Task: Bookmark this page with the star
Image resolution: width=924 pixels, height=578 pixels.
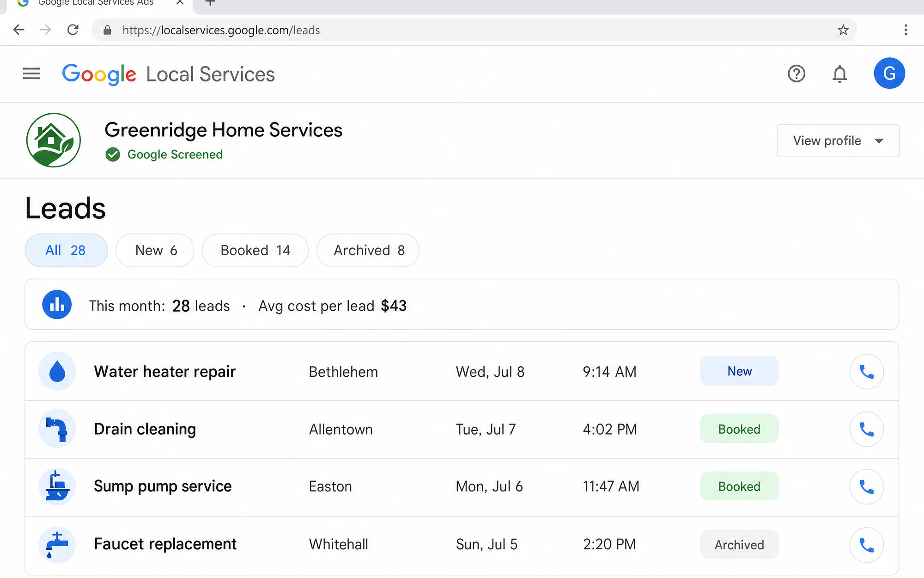Action: [843, 30]
